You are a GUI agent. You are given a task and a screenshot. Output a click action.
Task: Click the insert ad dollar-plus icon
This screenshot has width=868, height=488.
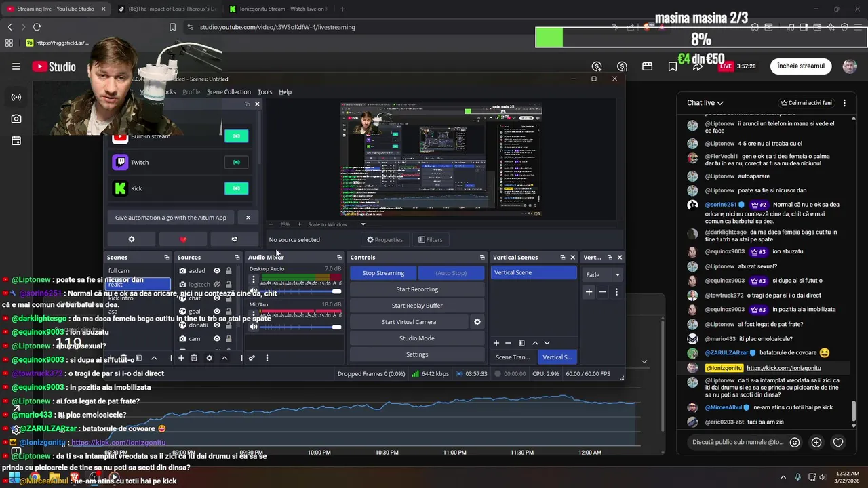point(597,66)
